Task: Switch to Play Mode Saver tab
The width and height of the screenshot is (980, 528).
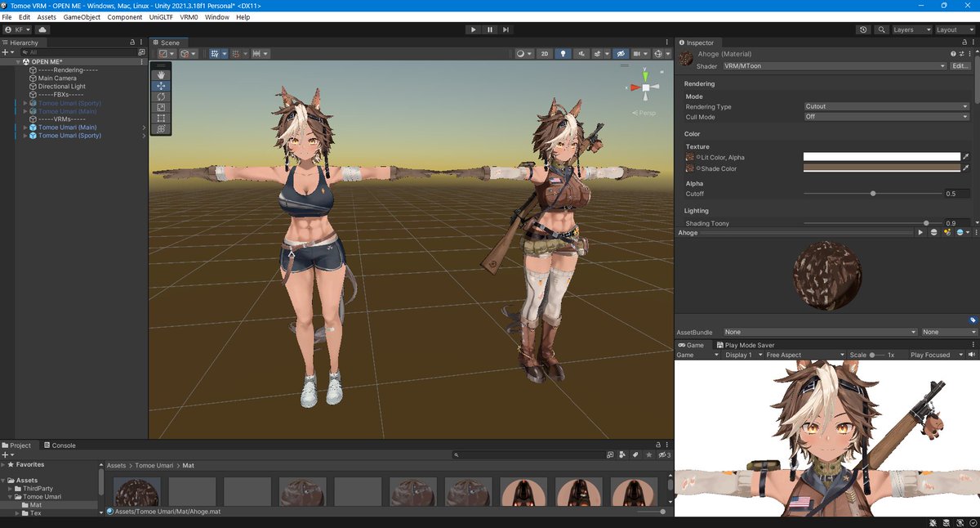Action: (x=746, y=345)
